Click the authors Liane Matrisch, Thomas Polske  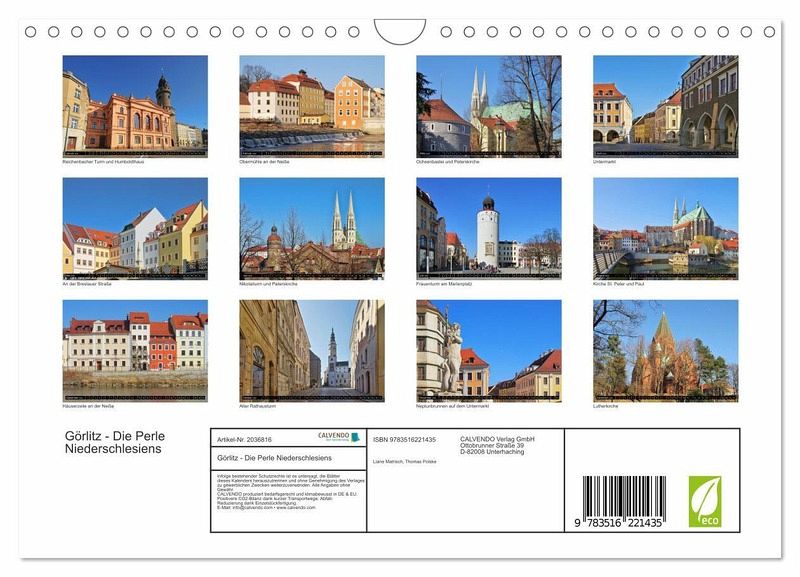(x=405, y=462)
